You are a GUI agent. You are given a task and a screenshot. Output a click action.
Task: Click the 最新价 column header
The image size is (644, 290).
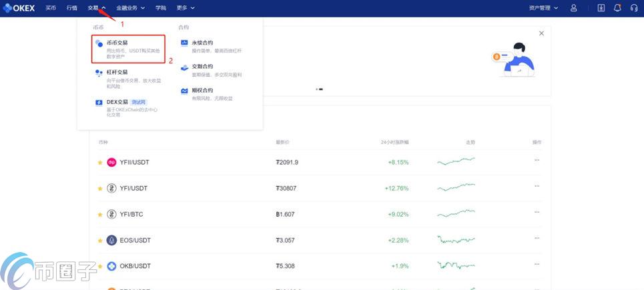(282, 143)
